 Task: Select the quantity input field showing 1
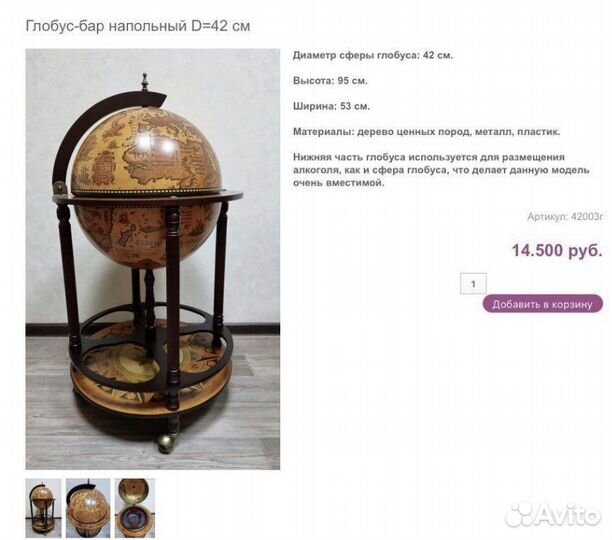[473, 284]
